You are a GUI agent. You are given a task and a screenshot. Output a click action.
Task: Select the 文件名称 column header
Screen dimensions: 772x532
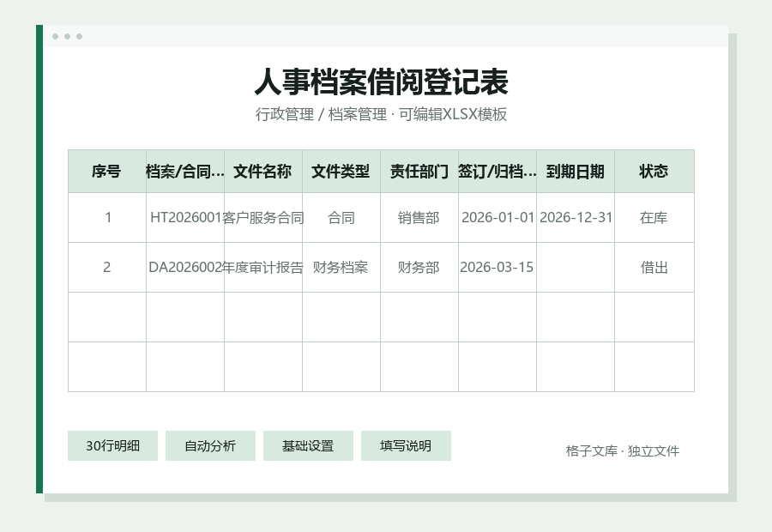[x=263, y=172]
